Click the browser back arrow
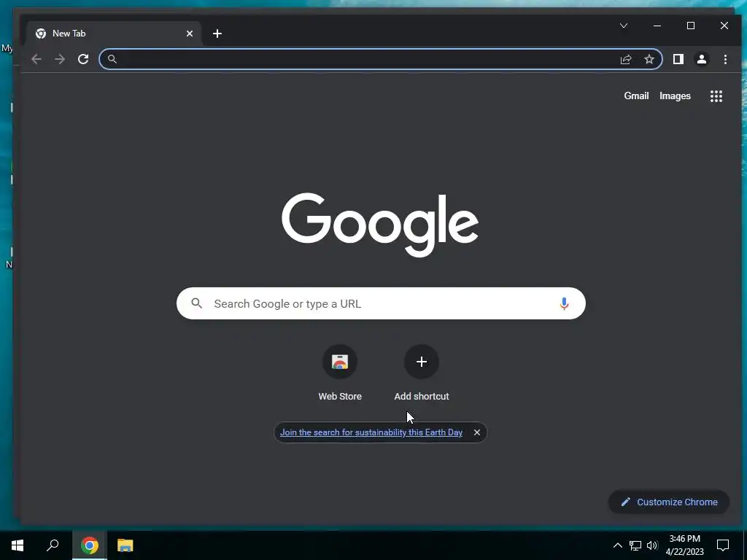Screen dimensions: 747x560 36,59
